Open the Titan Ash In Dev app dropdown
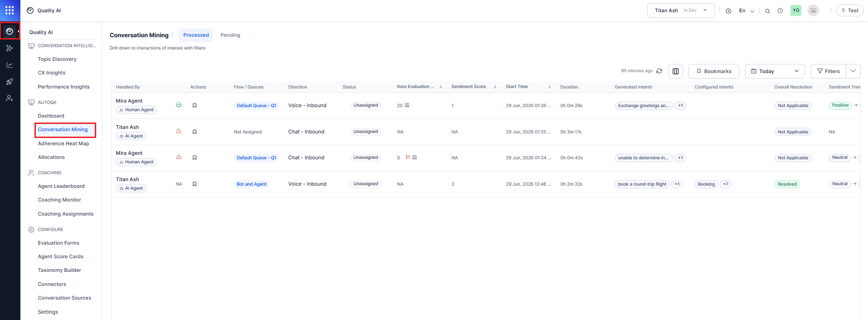Viewport: 868px width, 320px height. click(681, 10)
